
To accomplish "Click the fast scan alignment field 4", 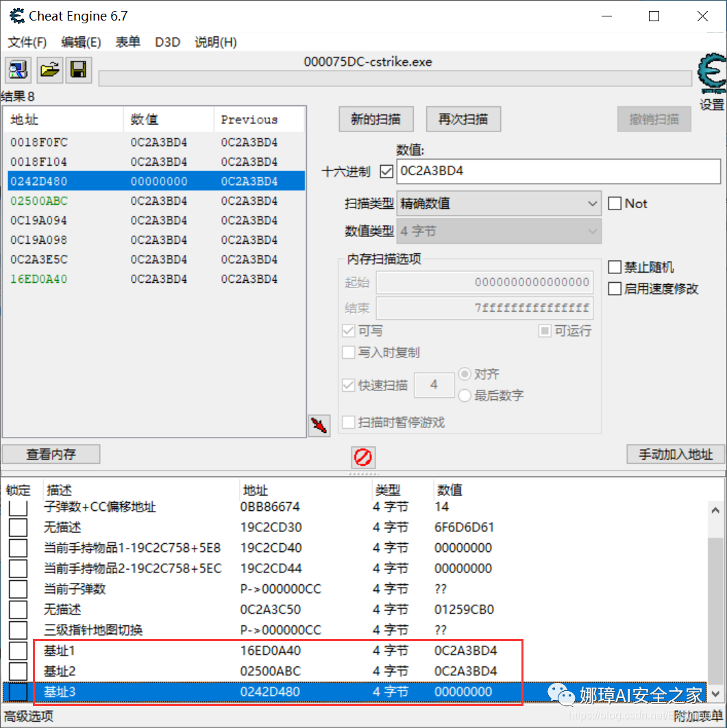I will tap(434, 385).
